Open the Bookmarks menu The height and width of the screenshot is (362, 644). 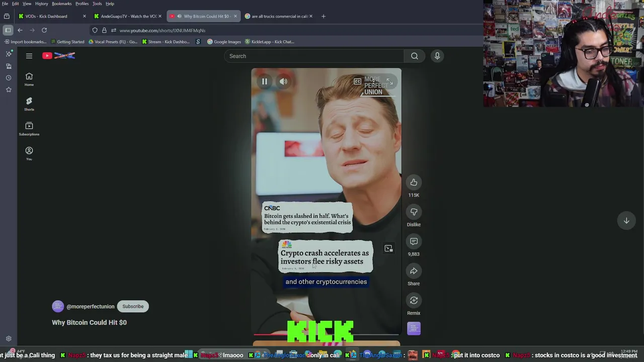click(x=62, y=4)
